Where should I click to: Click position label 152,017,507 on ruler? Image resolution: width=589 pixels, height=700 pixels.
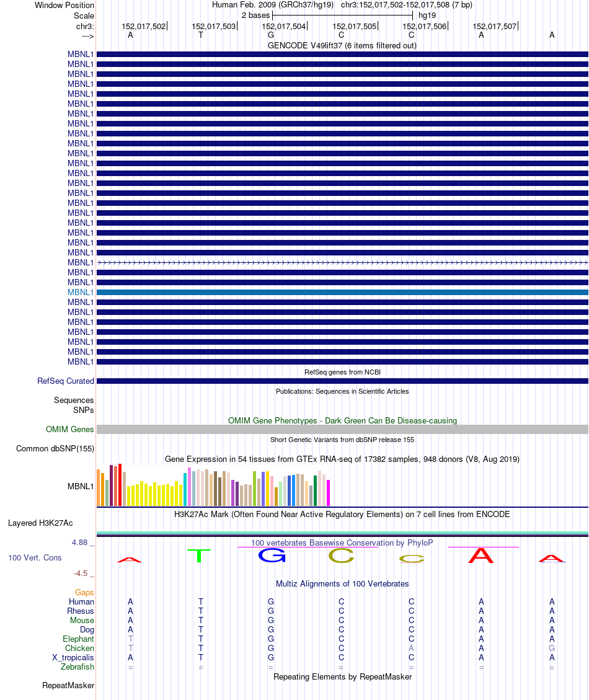[495, 26]
